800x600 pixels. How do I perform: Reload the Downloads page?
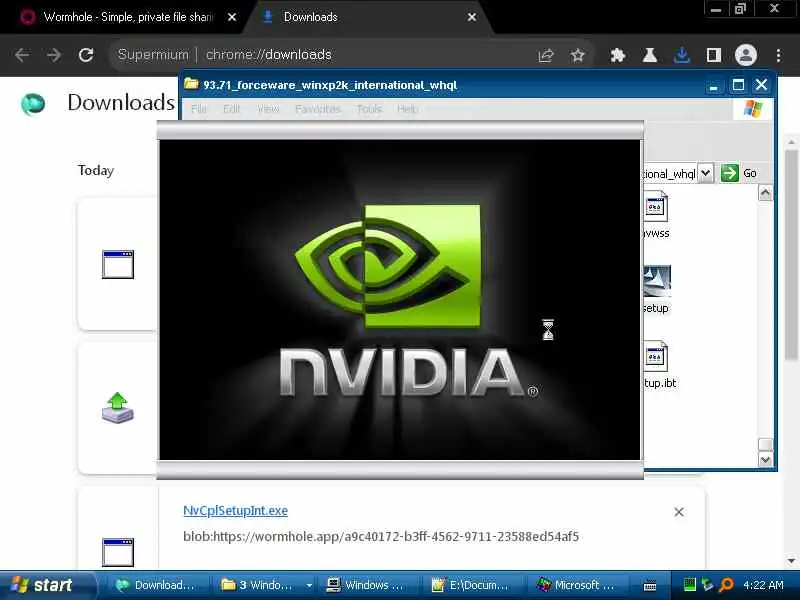(86, 55)
